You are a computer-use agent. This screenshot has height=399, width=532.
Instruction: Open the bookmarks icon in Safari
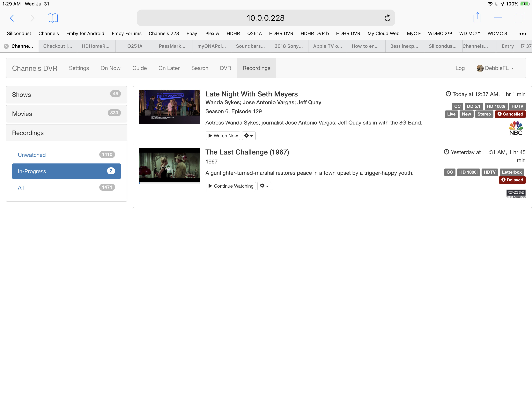[53, 18]
